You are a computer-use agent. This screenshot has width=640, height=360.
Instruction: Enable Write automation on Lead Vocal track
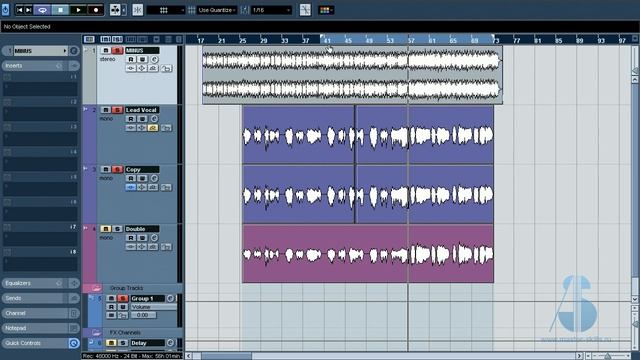pyautogui.click(x=142, y=119)
